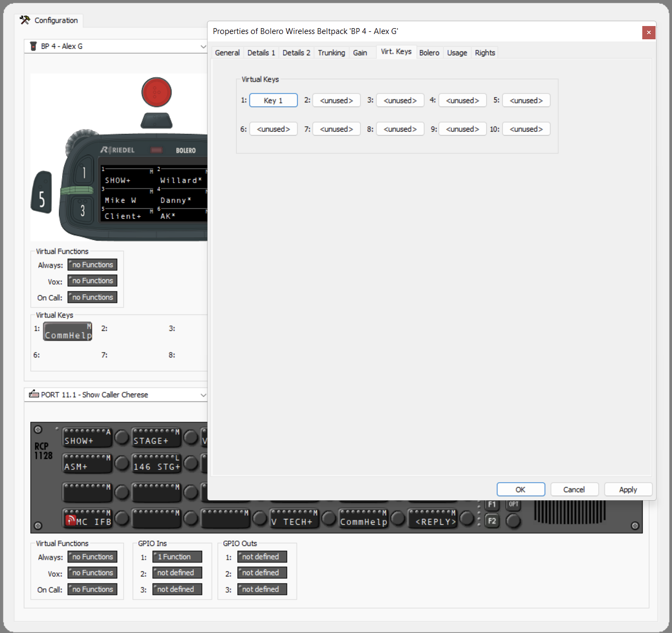
Task: Open the Details 1 tab
Action: pyautogui.click(x=261, y=53)
